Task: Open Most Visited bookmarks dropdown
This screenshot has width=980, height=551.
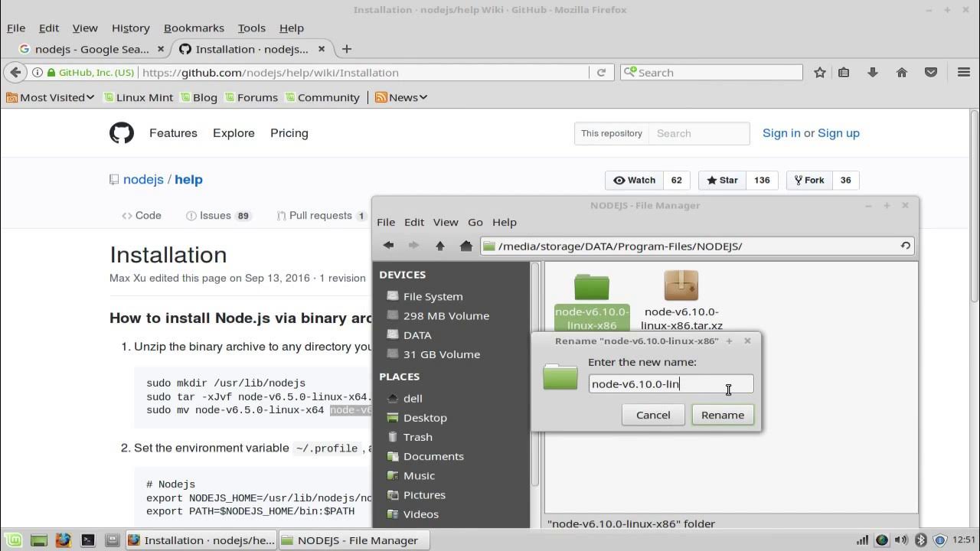Action: (x=50, y=97)
